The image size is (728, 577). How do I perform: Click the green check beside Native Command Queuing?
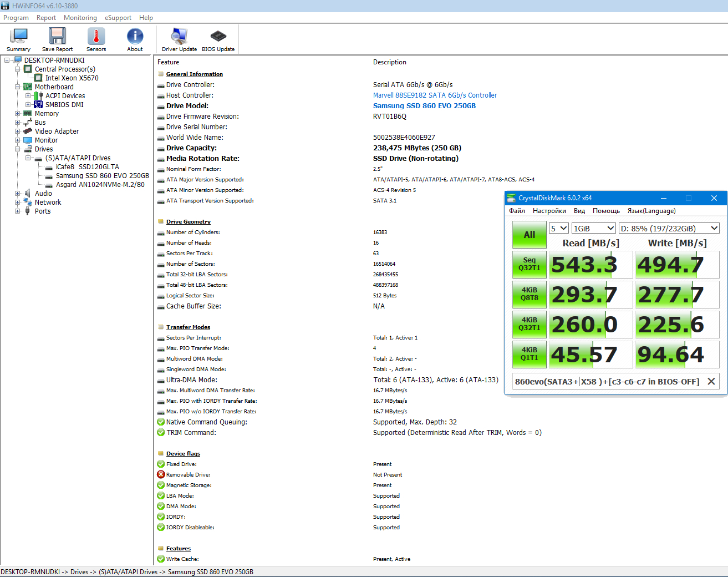[x=161, y=422]
